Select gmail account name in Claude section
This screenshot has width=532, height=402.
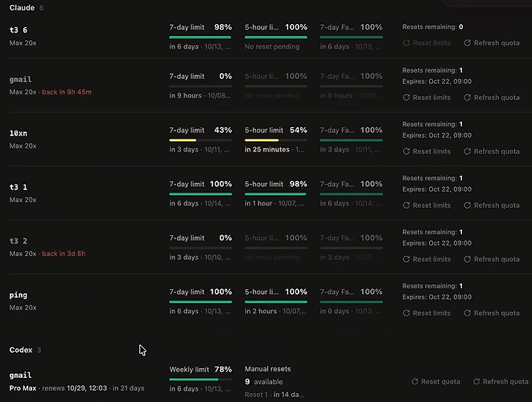tap(20, 80)
